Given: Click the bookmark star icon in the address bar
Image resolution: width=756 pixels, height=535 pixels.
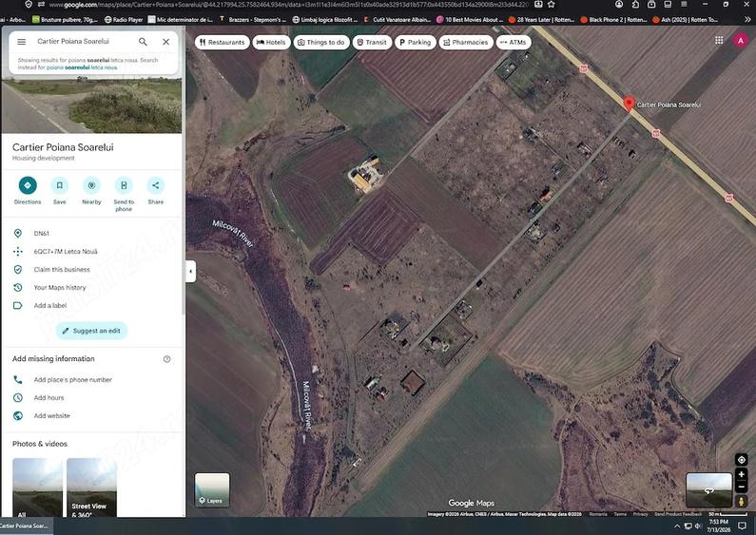Looking at the screenshot, I should point(552,5).
